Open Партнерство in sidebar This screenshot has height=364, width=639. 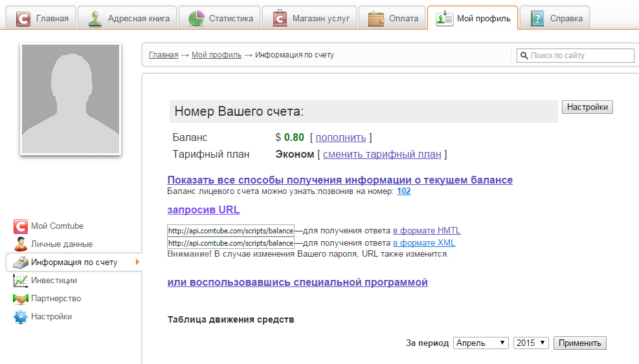click(56, 299)
